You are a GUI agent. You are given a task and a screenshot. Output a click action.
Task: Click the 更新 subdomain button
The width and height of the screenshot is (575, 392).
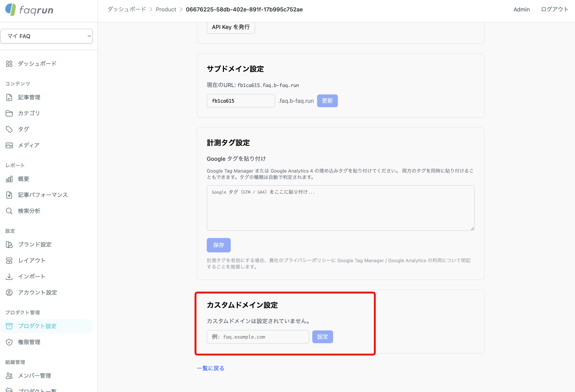coord(327,101)
